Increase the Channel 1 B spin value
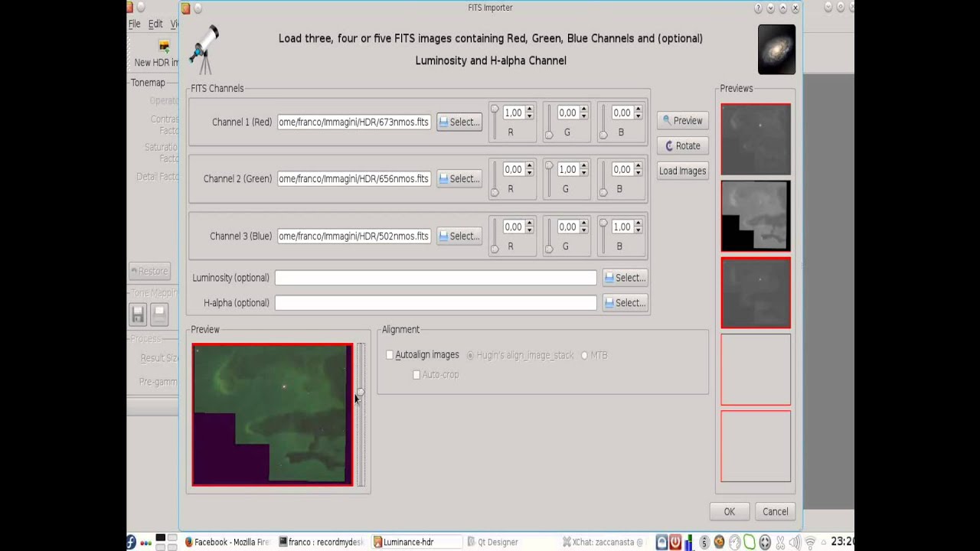This screenshot has width=980, height=551. click(x=638, y=109)
